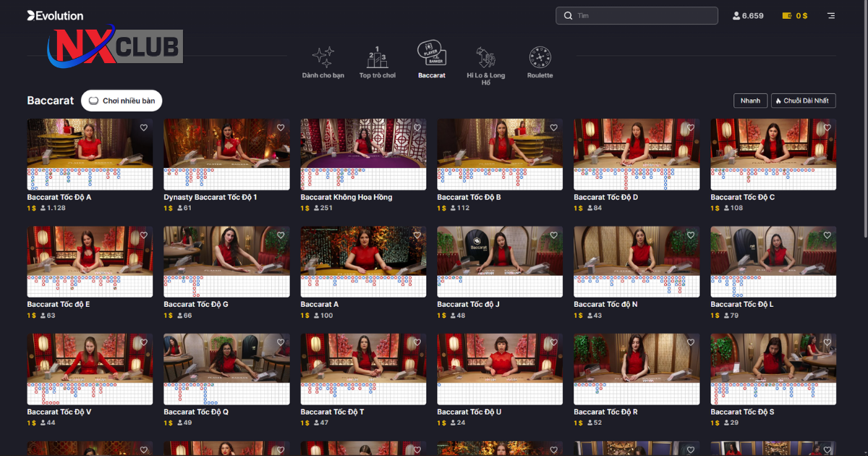Open Hi Lo & Long Hổ category
The image size is (868, 456).
[x=486, y=66]
